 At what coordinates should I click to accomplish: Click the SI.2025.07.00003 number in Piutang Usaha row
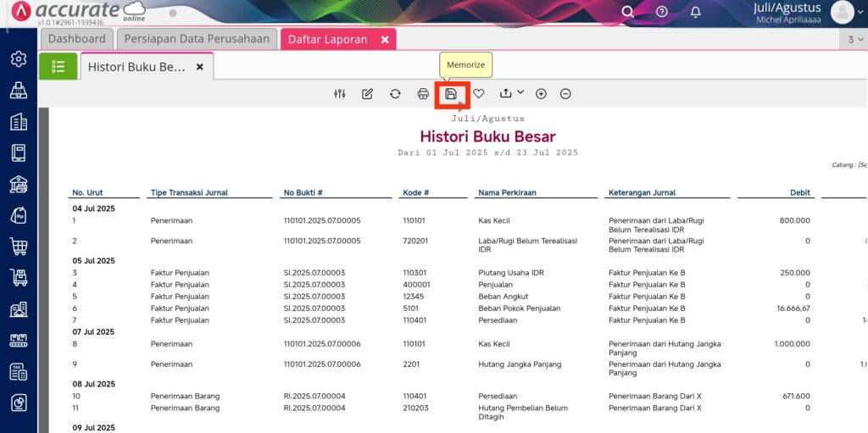pos(314,272)
